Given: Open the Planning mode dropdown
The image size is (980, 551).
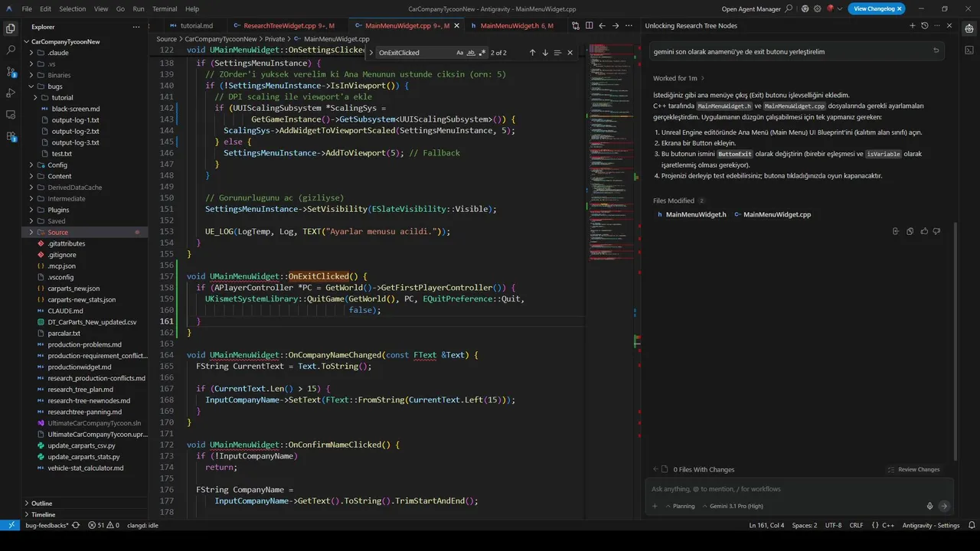Looking at the screenshot, I should tap(680, 506).
